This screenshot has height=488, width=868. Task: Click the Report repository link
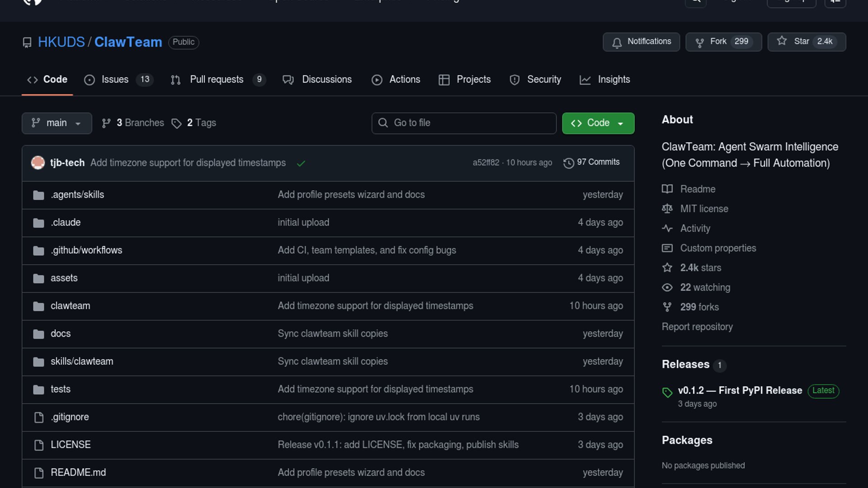coord(697,327)
